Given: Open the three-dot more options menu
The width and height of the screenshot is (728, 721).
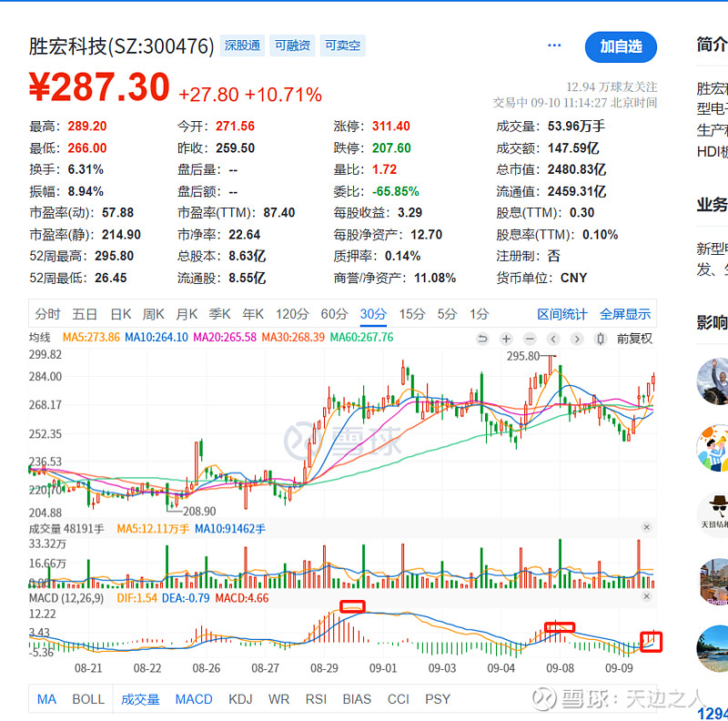Looking at the screenshot, I should 554,46.
